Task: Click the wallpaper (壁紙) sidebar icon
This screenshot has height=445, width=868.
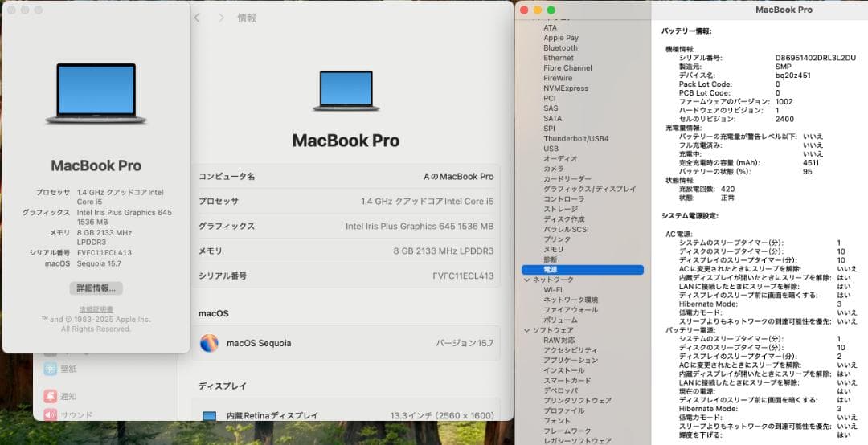Action: click(x=51, y=369)
